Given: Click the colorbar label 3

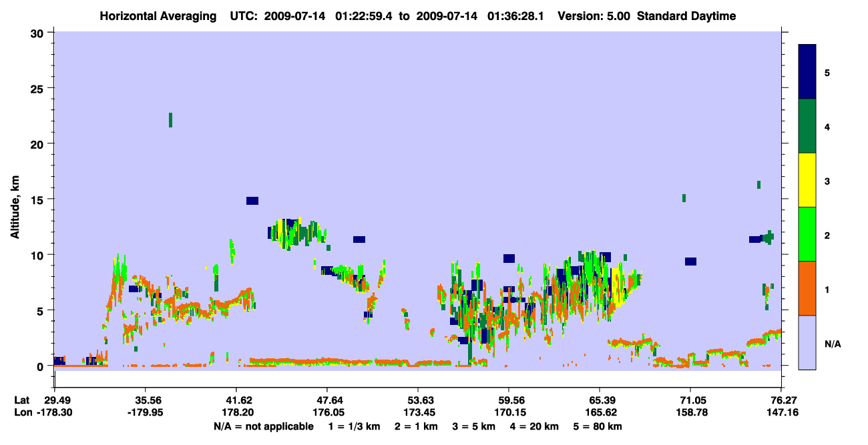Looking at the screenshot, I should 827,181.
